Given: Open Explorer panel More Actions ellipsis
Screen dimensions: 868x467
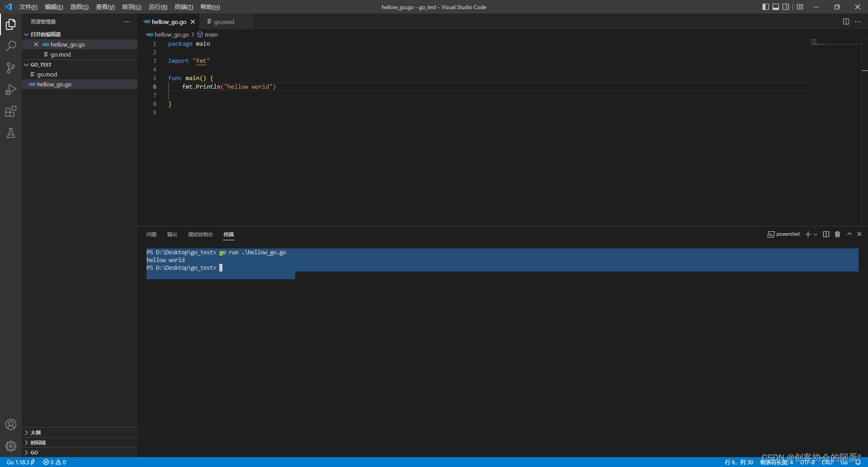Looking at the screenshot, I should [127, 22].
